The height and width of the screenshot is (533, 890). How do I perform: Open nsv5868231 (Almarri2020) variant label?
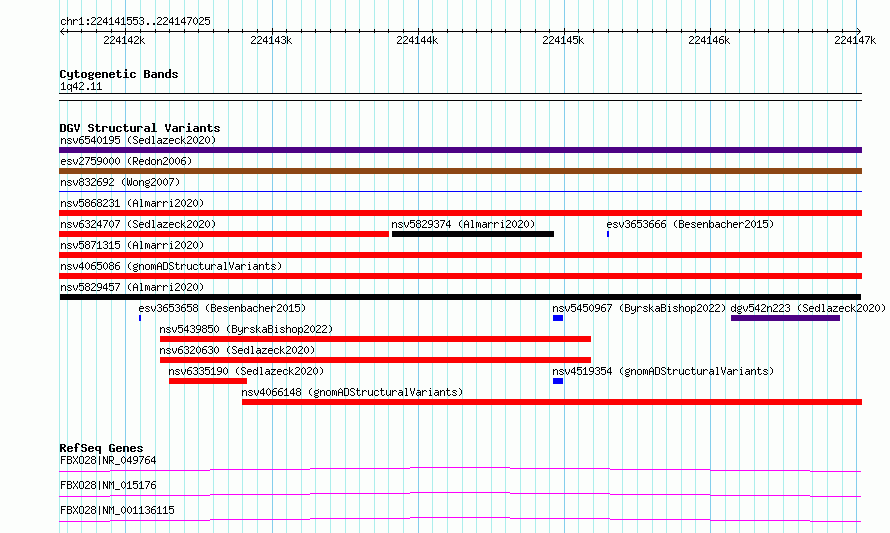click(132, 203)
